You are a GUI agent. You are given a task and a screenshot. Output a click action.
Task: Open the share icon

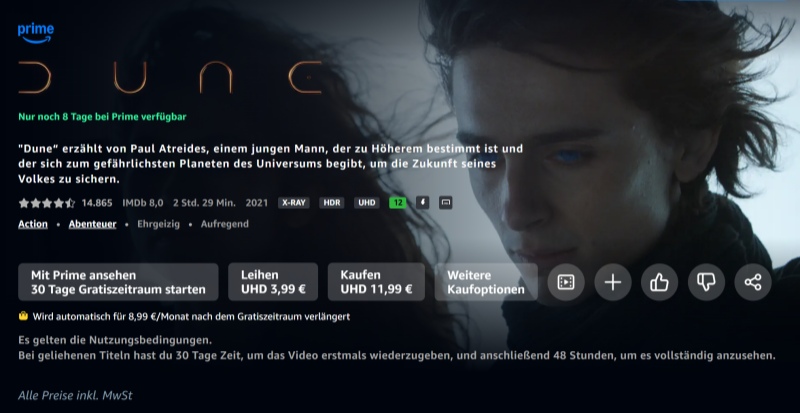click(x=753, y=282)
